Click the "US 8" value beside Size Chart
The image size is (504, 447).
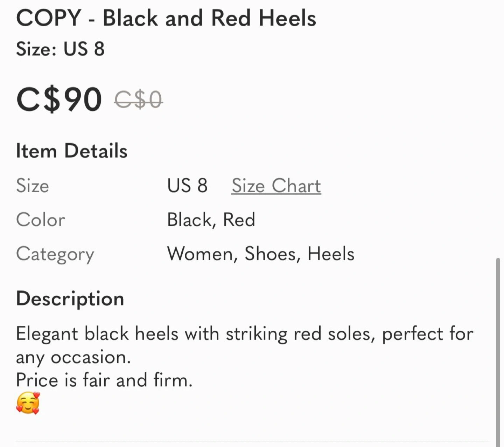click(187, 186)
